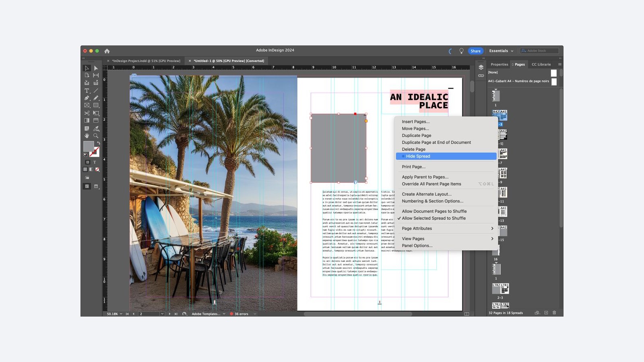The width and height of the screenshot is (644, 362).
Task: Click the Share button
Action: pos(475,51)
